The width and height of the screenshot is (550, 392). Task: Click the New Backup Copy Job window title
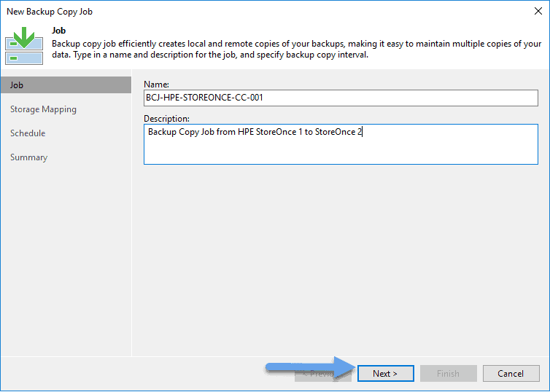pyautogui.click(x=50, y=12)
